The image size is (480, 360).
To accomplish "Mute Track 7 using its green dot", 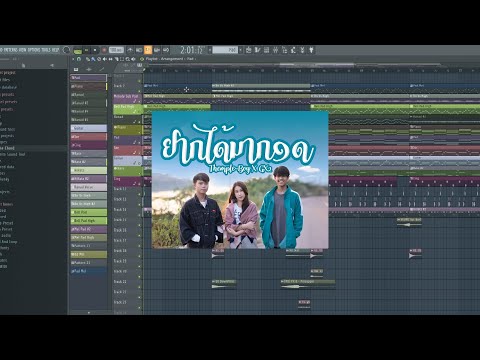I will point(140,90).
